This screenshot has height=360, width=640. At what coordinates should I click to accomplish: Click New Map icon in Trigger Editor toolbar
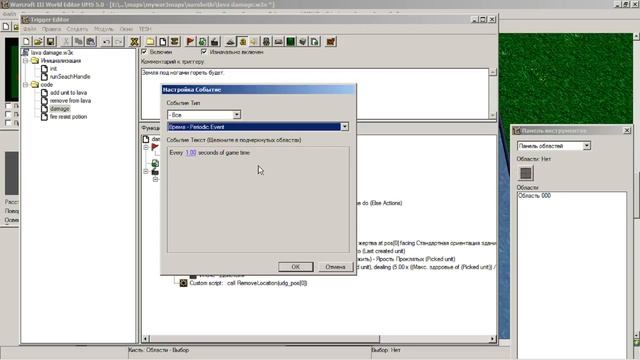point(27,42)
